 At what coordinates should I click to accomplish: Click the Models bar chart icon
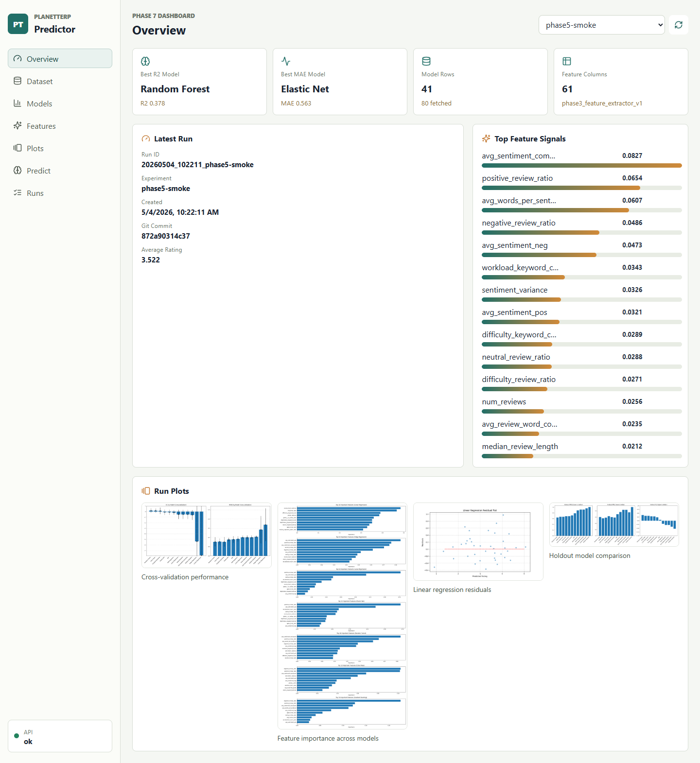click(17, 103)
